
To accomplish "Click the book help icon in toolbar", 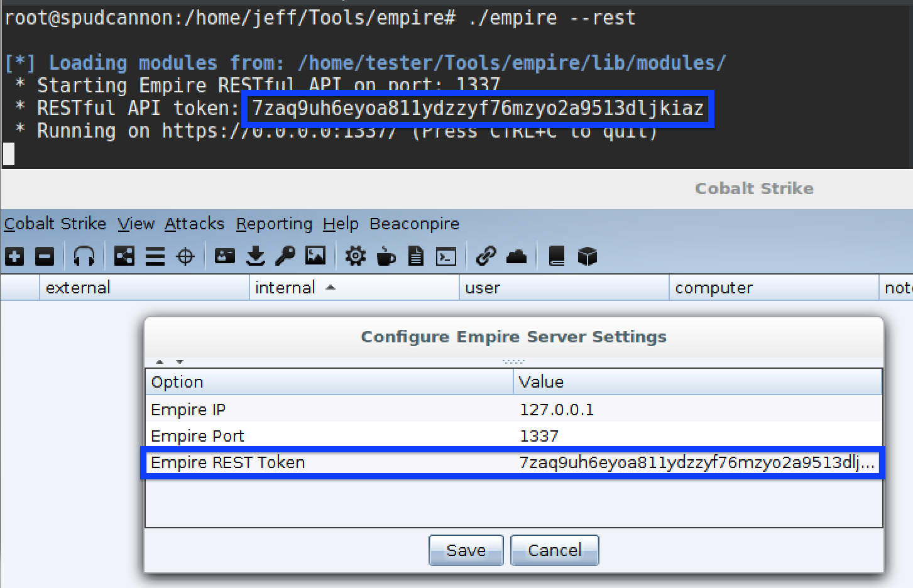I will 557,256.
